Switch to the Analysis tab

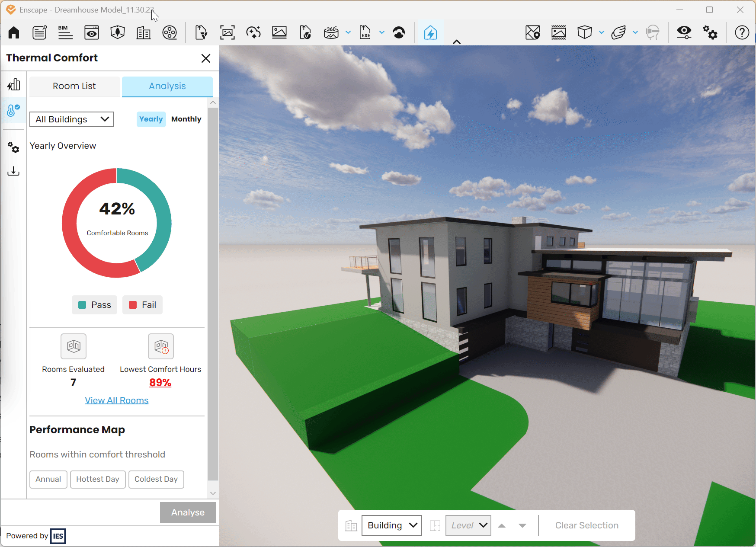(x=167, y=86)
